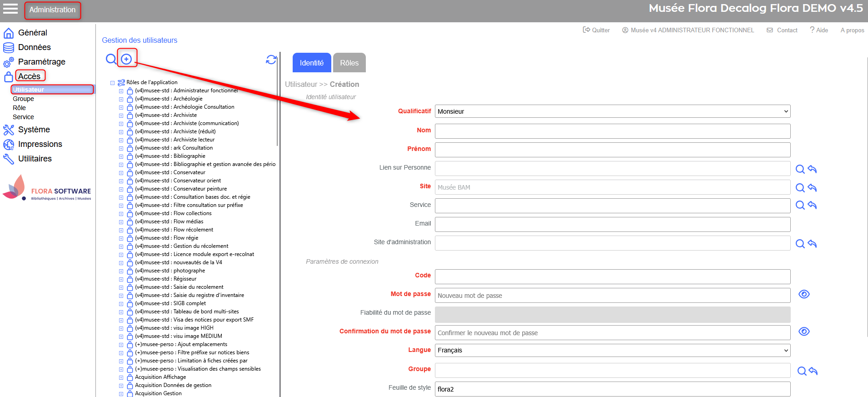This screenshot has height=397, width=868.
Task: Click the search magnifier icon above roles tree
Action: point(111,59)
